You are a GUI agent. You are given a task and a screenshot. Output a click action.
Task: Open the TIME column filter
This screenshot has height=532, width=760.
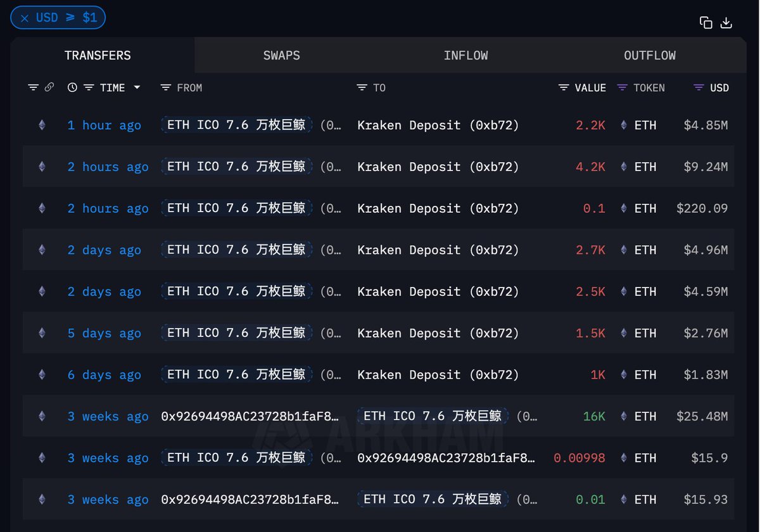[89, 87]
